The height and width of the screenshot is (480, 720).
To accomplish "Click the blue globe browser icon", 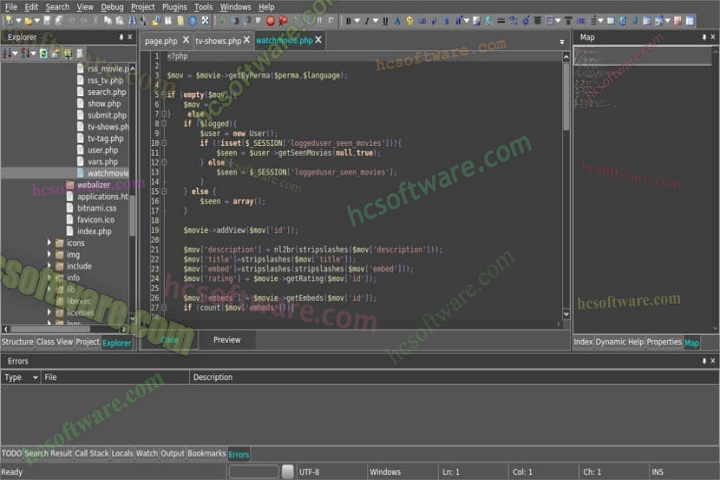I will click(x=193, y=21).
